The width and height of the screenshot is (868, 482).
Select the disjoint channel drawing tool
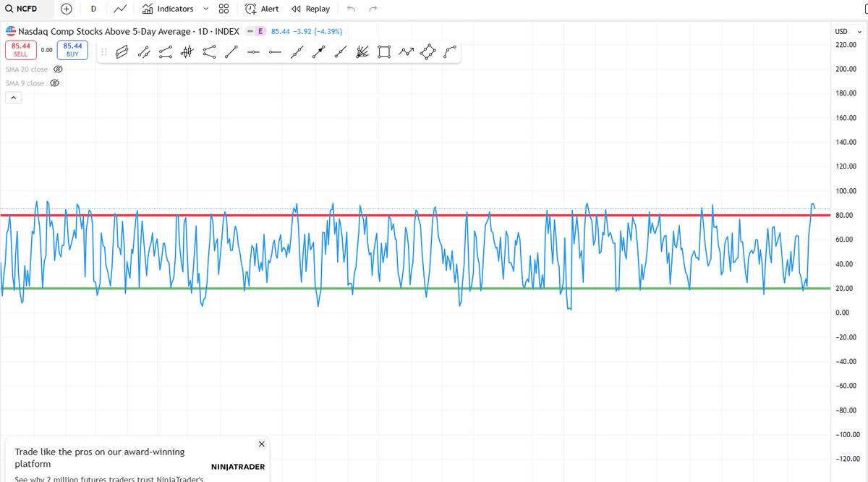coord(166,52)
